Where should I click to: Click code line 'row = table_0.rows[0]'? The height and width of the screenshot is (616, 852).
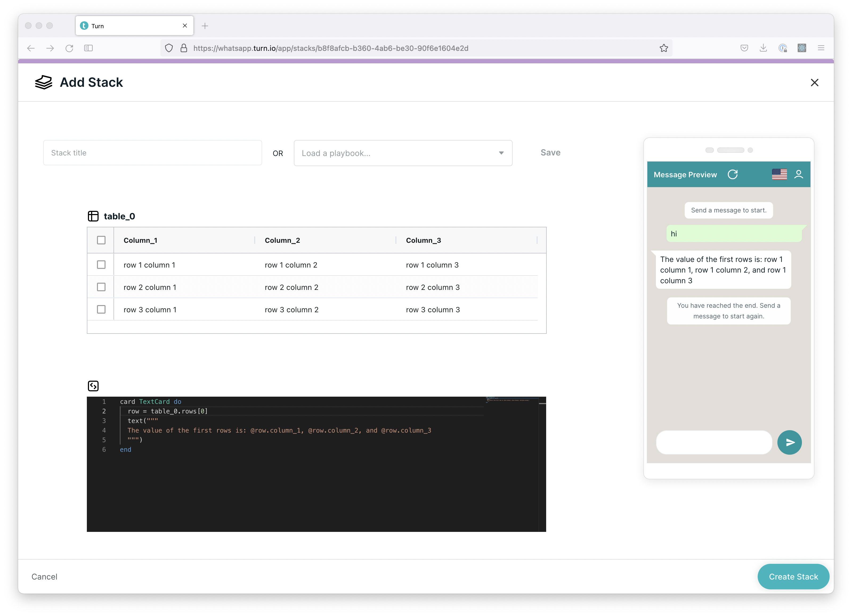[168, 411]
